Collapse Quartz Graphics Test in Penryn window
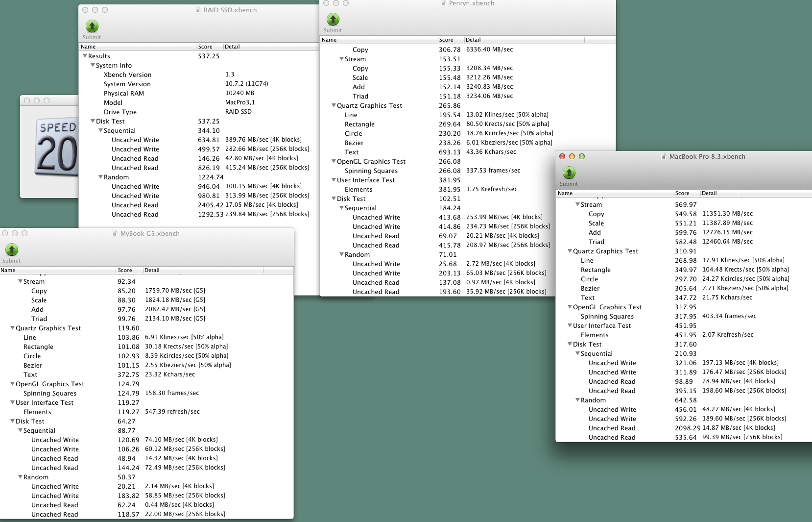This screenshot has width=812, height=522. pos(334,106)
